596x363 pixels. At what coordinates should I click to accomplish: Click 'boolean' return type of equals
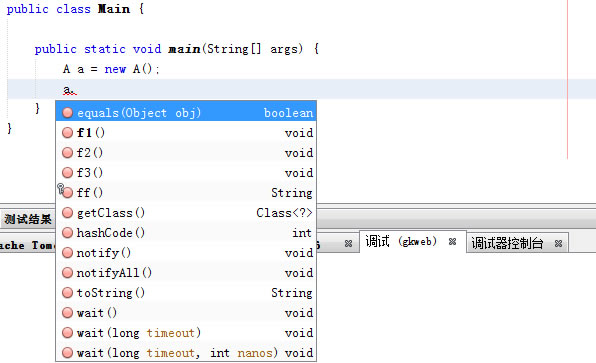coord(288,113)
